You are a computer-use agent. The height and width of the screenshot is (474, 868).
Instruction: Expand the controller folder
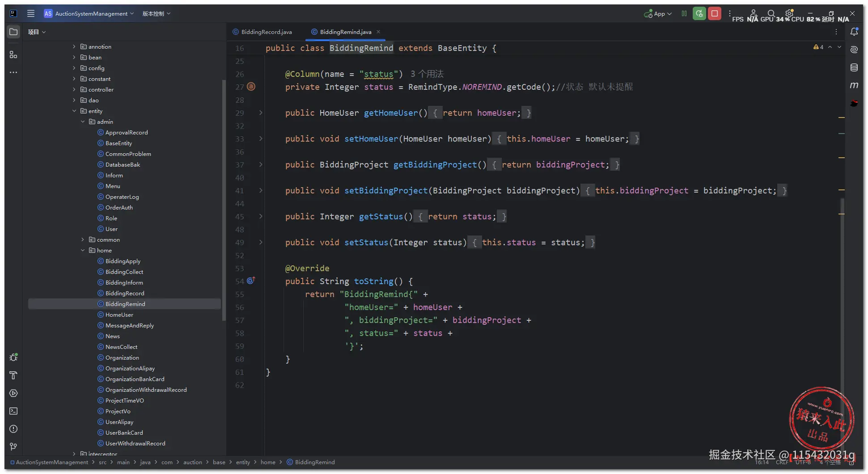pos(74,89)
